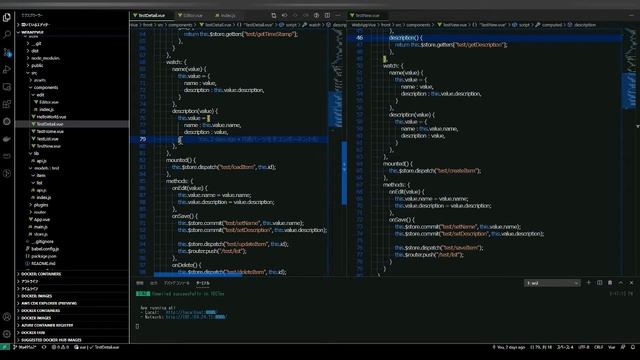Kill terminal with the trash icon
This screenshot has width=640, height=360.
610,282
